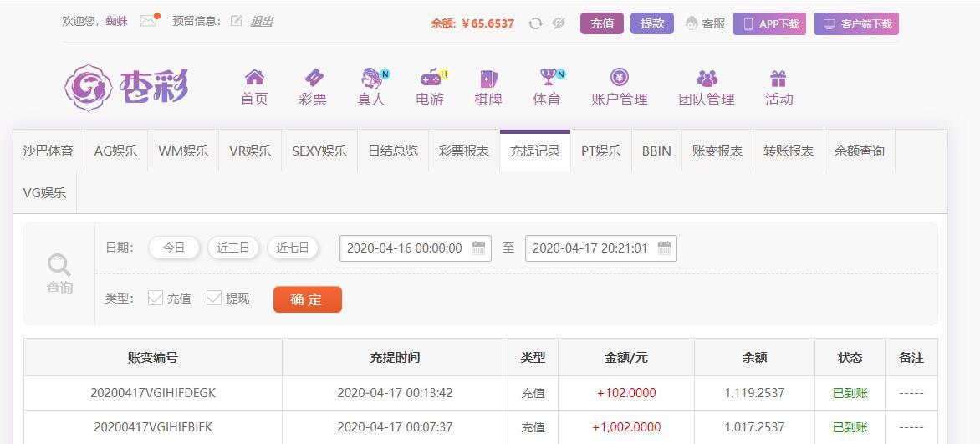Hide balance using the eye icon
This screenshot has height=444, width=980.
(559, 23)
